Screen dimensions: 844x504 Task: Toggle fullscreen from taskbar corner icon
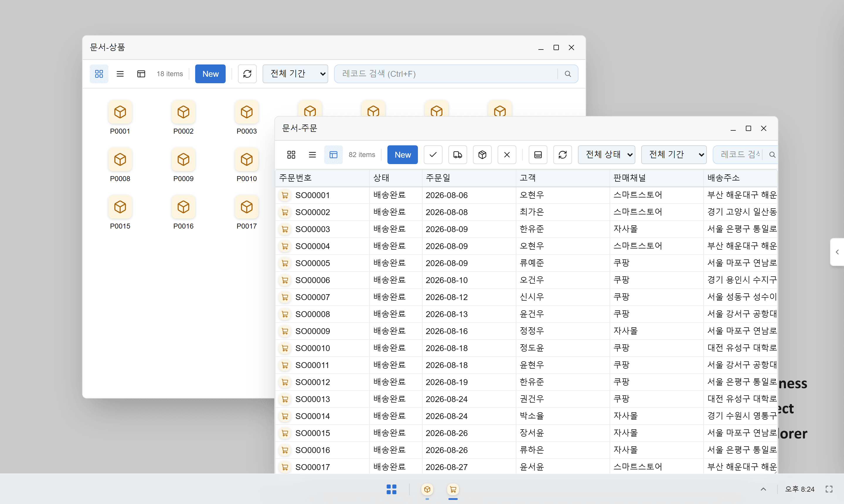(x=829, y=489)
